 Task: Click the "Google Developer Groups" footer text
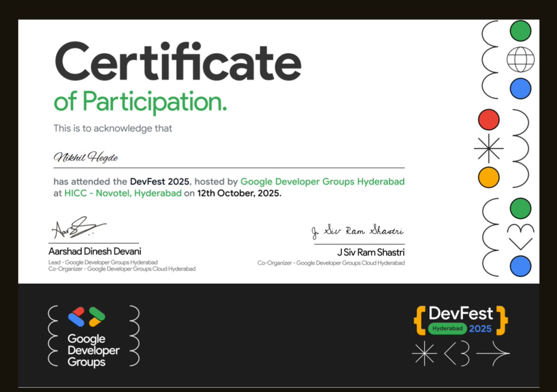93,351
